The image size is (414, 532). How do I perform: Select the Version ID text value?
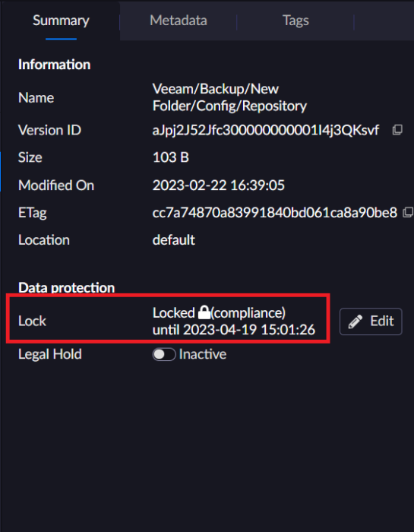click(266, 130)
